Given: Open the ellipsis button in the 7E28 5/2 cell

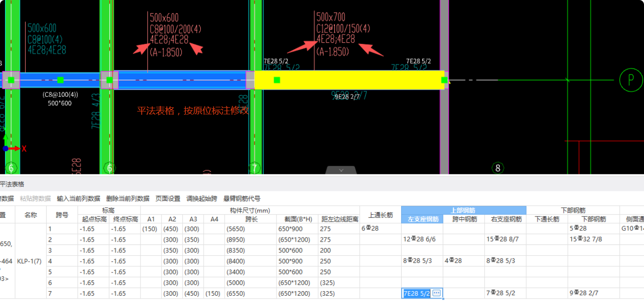Looking at the screenshot, I should tap(437, 293).
